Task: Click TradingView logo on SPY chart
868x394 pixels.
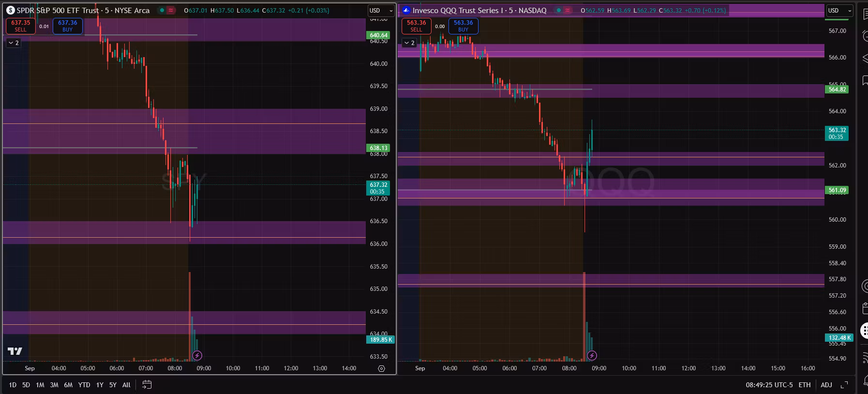Action: click(15, 351)
